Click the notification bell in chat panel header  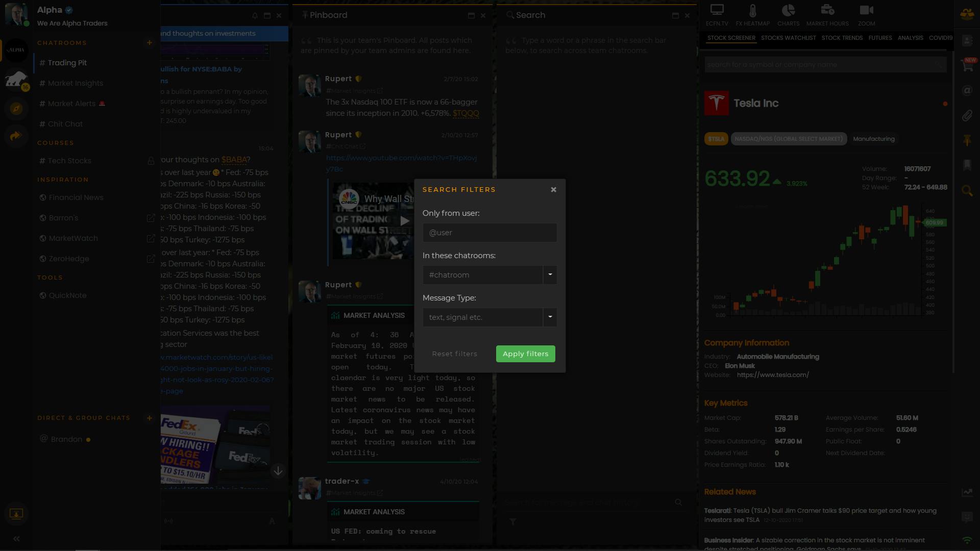click(255, 15)
